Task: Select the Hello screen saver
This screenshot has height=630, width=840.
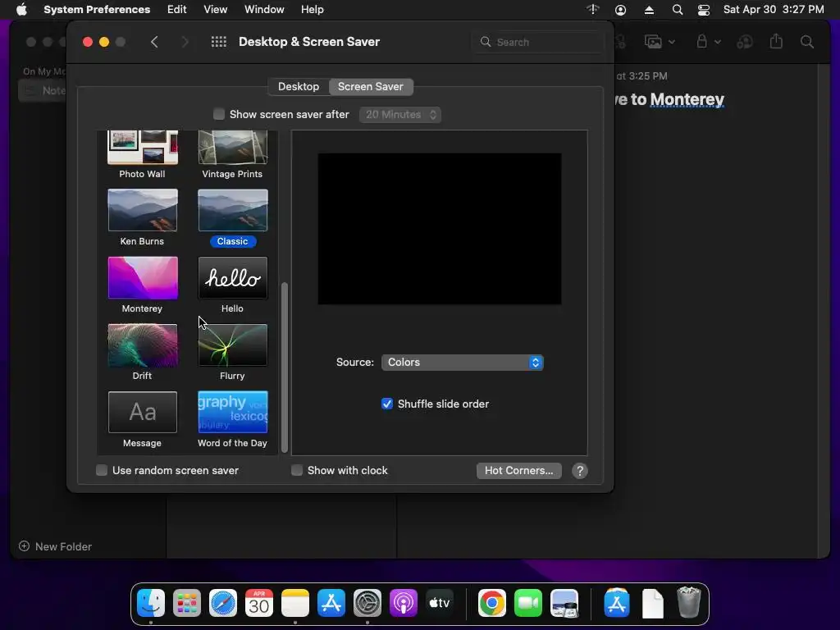Action: pyautogui.click(x=232, y=277)
